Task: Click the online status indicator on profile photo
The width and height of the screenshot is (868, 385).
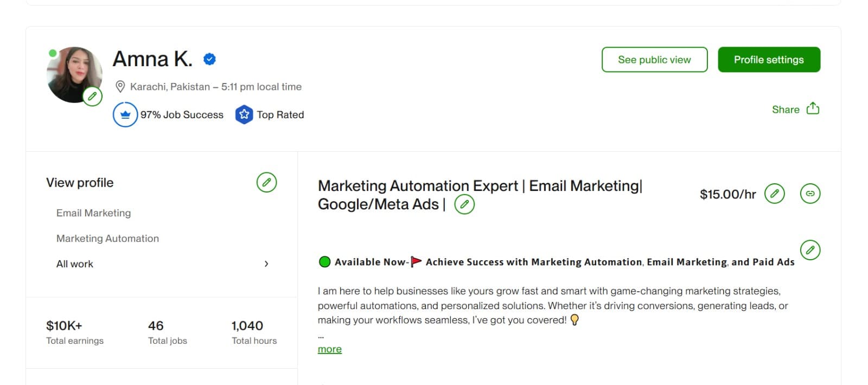Action: [52, 54]
